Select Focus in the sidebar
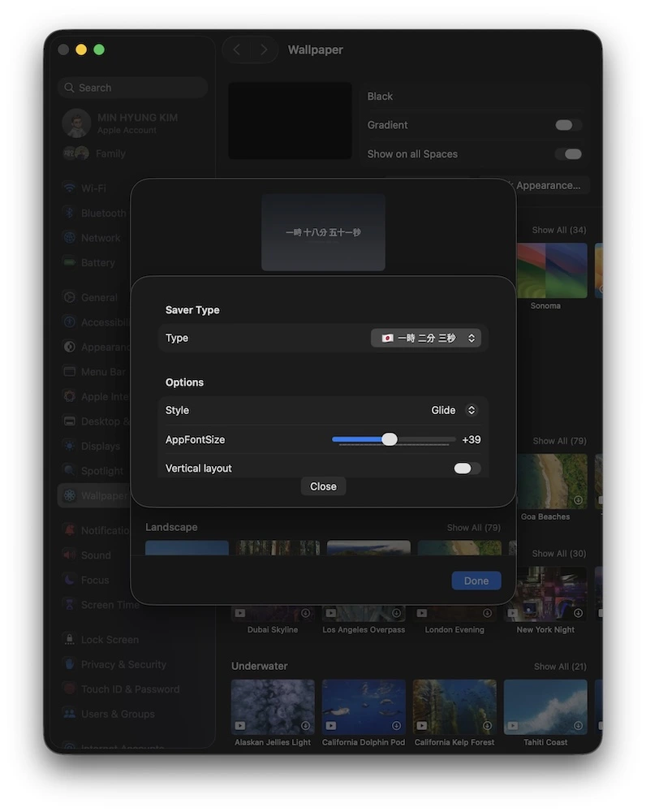 (94, 580)
